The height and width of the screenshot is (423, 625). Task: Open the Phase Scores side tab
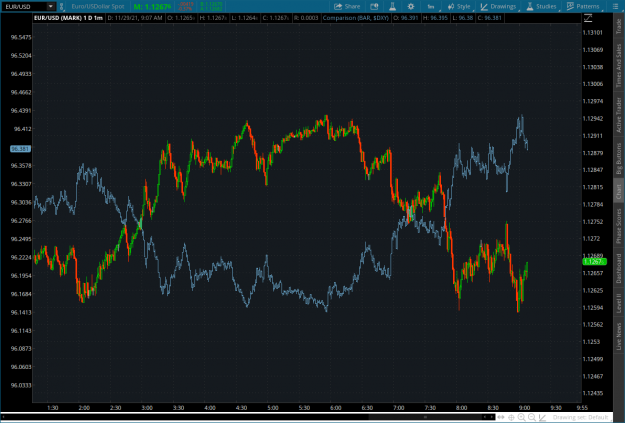pos(619,226)
